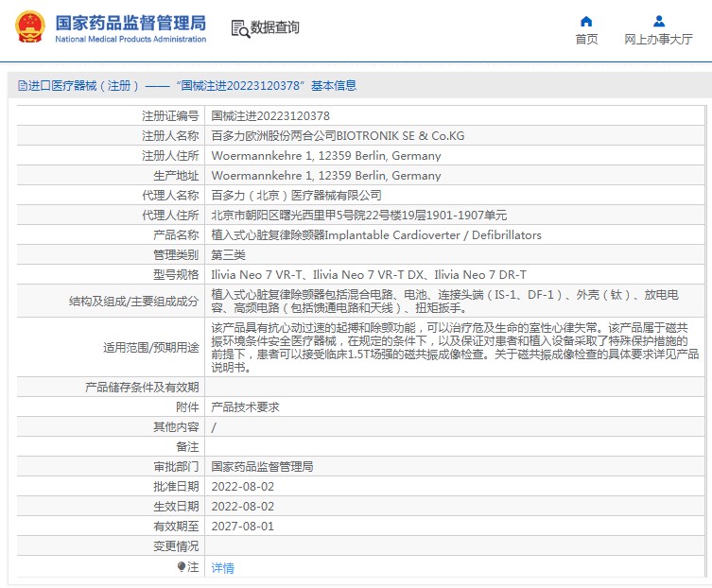The height and width of the screenshot is (588, 712).
Task: Select registration number 国械注进20223120378 cell
Action: click(x=270, y=115)
